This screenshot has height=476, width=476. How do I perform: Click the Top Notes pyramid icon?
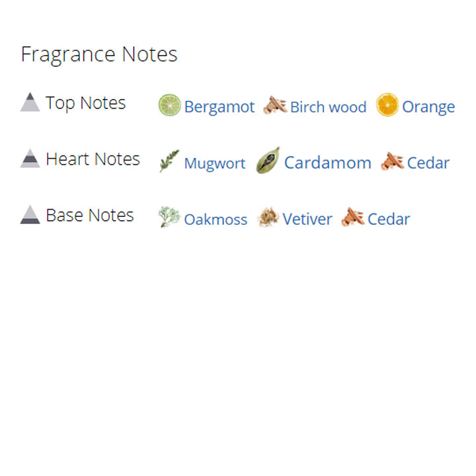click(x=30, y=102)
